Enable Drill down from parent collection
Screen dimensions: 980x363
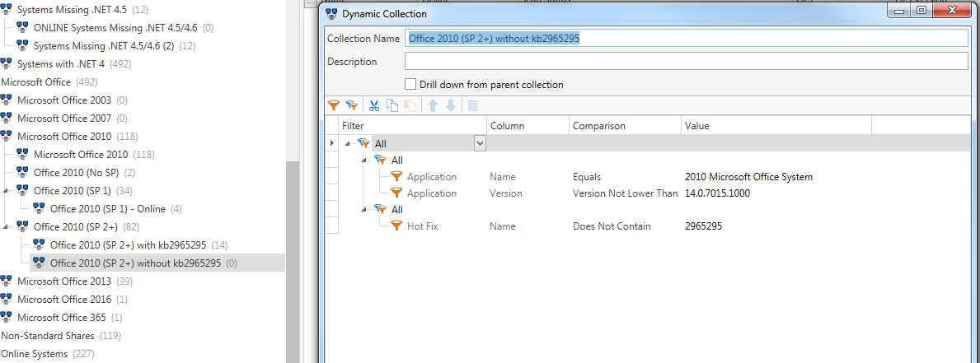click(410, 84)
